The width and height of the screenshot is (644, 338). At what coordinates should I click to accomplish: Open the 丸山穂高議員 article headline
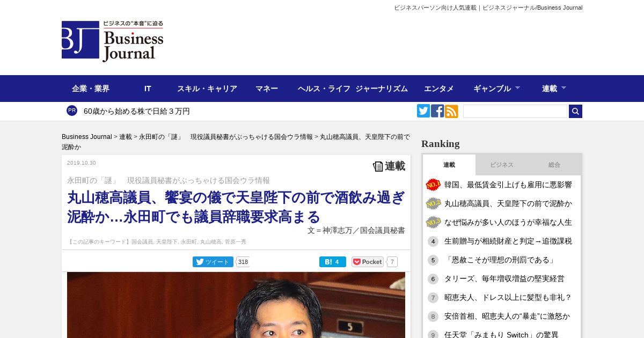click(236, 207)
